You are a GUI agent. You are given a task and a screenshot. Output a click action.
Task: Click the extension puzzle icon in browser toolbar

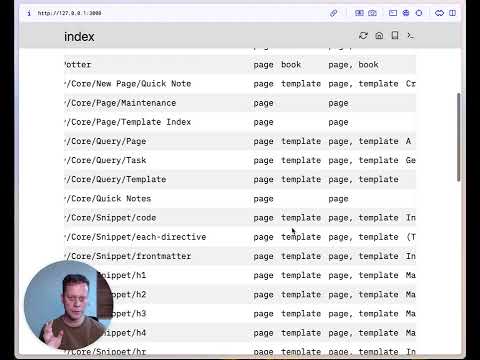[419, 13]
